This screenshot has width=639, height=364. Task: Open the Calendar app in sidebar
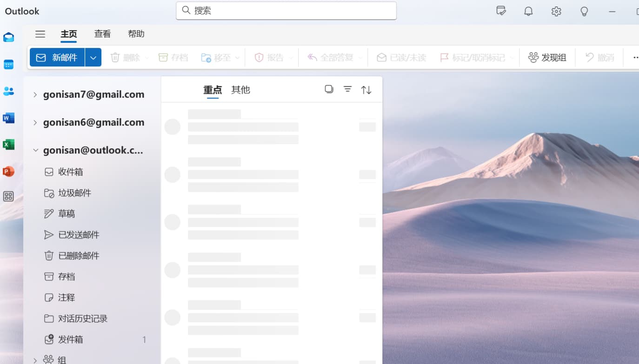(x=8, y=65)
